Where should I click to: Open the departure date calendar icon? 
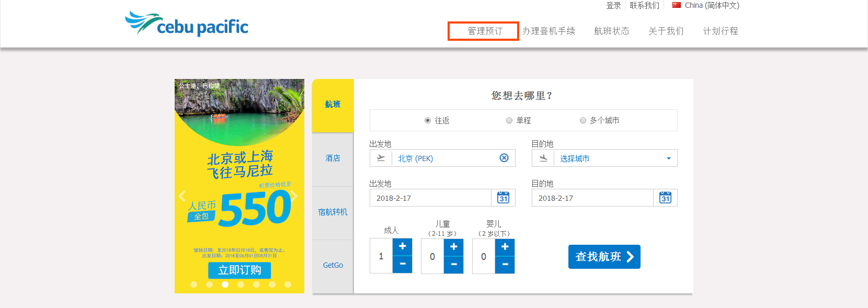[504, 198]
